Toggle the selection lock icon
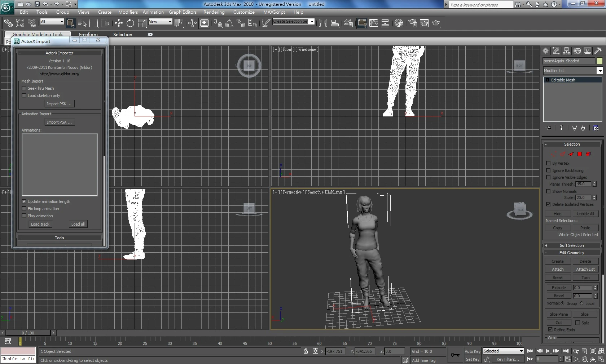 click(306, 351)
